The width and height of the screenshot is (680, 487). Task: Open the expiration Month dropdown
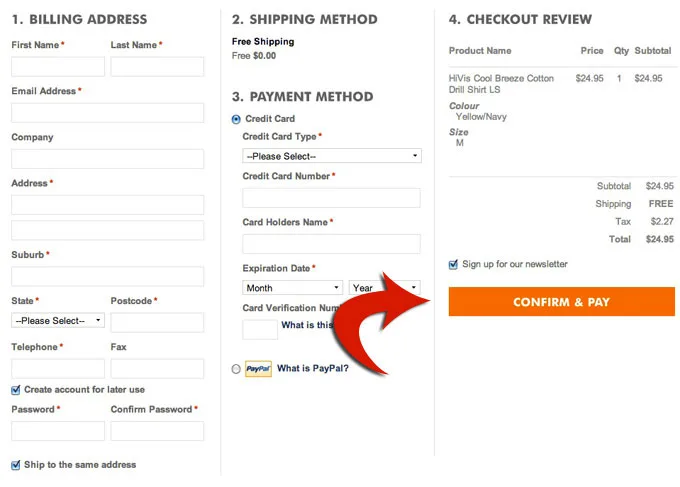tap(292, 288)
